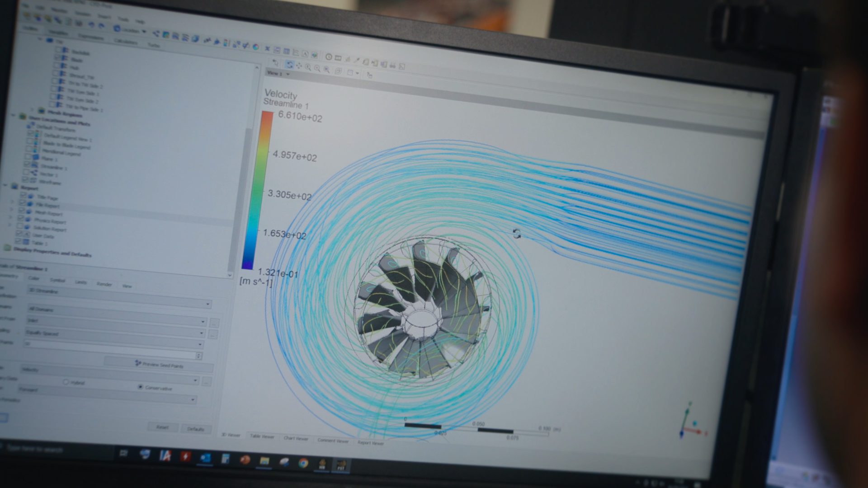Open the Color tab in details
This screenshot has width=868, height=488.
pos(34,278)
